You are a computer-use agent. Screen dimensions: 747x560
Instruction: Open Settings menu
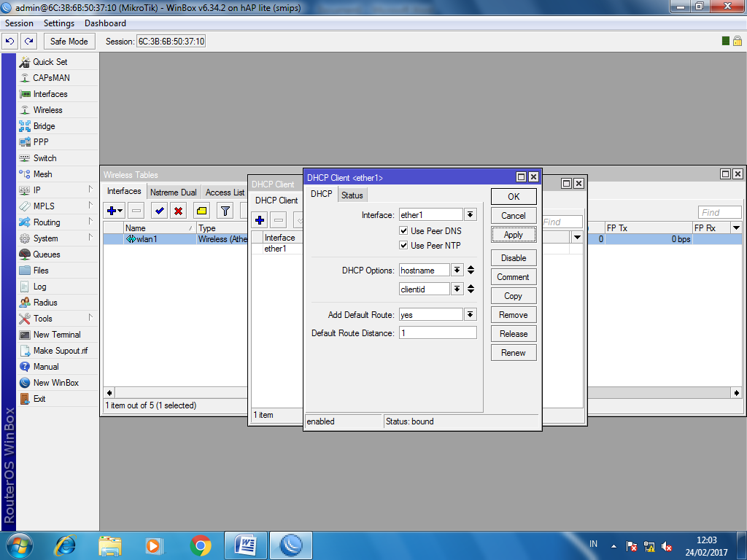coord(59,23)
